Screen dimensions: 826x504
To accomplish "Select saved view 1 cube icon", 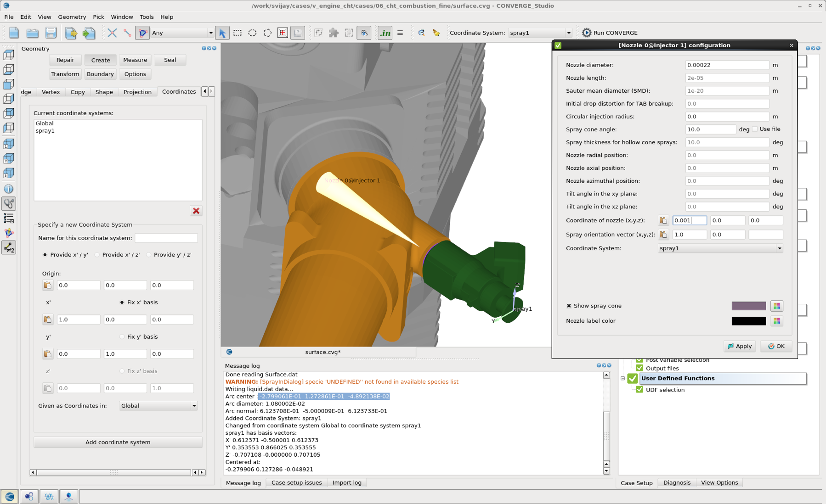I will tap(9, 144).
